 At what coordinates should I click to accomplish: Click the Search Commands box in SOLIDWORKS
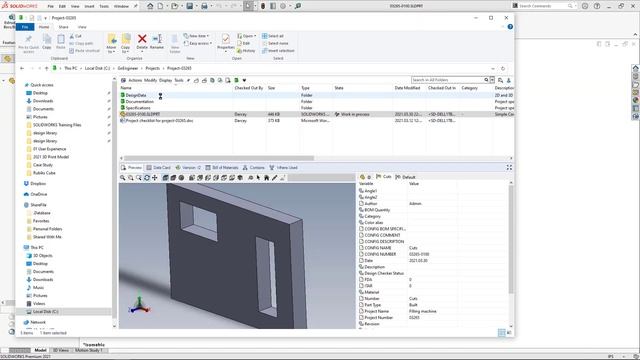543,6
